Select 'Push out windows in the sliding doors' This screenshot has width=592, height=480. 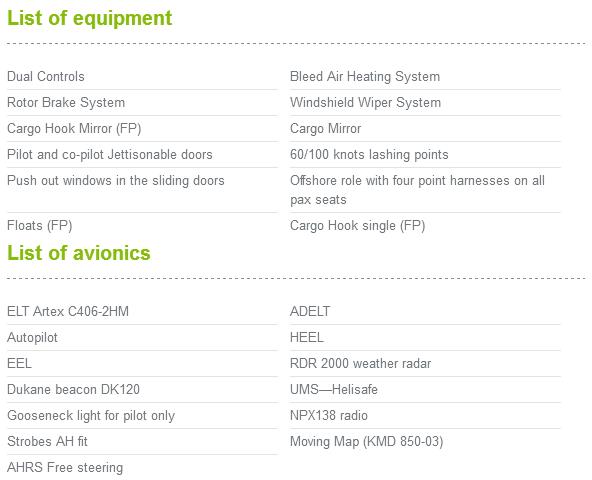[116, 181]
